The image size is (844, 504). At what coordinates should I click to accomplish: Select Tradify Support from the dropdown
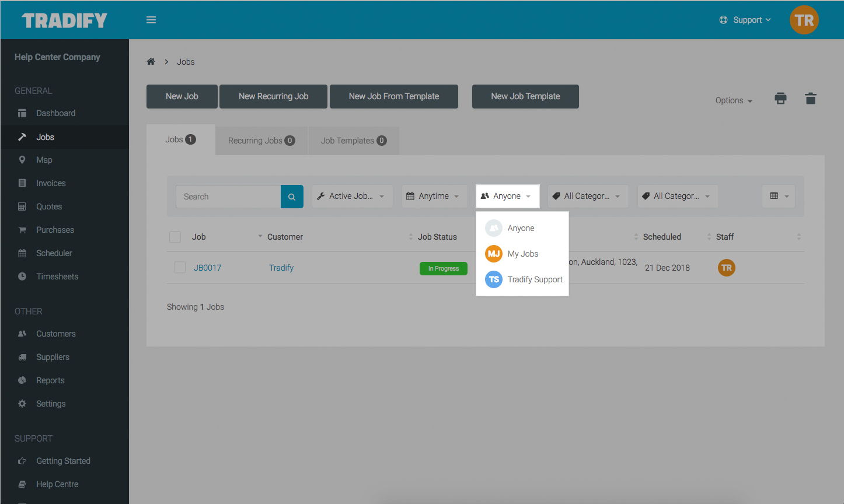(x=522, y=279)
